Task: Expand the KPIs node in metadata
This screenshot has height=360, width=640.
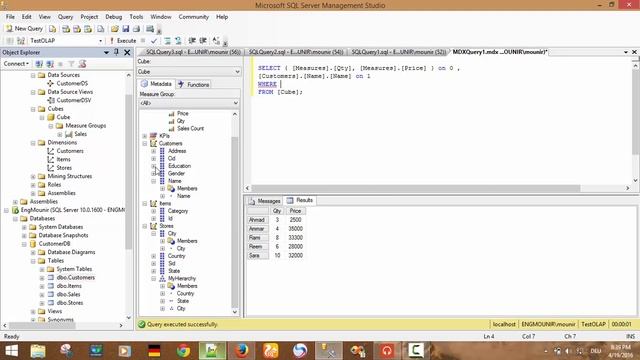Action: pyautogui.click(x=145, y=136)
